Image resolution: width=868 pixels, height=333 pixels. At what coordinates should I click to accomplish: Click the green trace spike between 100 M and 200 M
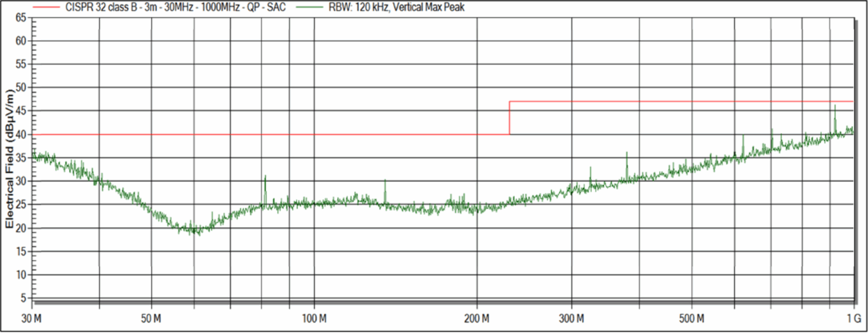tap(385, 182)
